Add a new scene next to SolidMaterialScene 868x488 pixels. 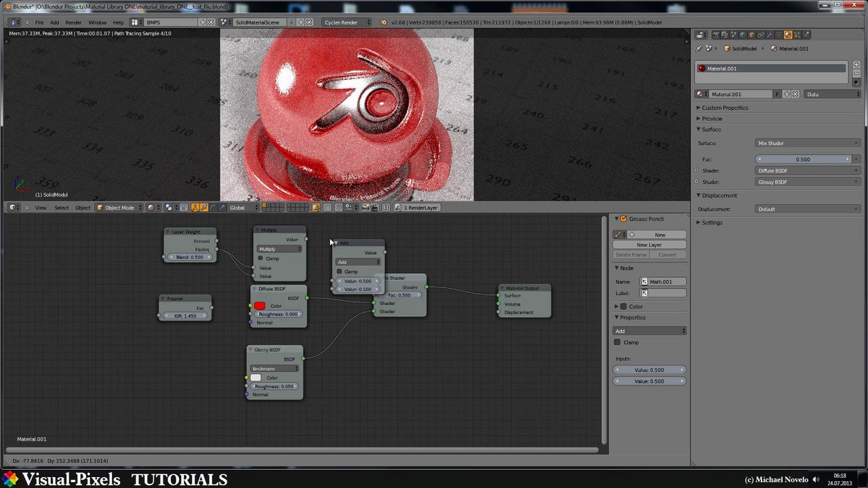point(300,22)
